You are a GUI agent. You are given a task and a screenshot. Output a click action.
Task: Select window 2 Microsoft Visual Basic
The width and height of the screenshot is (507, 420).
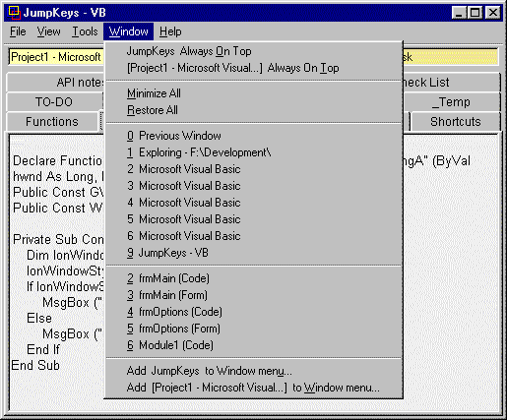click(x=254, y=169)
